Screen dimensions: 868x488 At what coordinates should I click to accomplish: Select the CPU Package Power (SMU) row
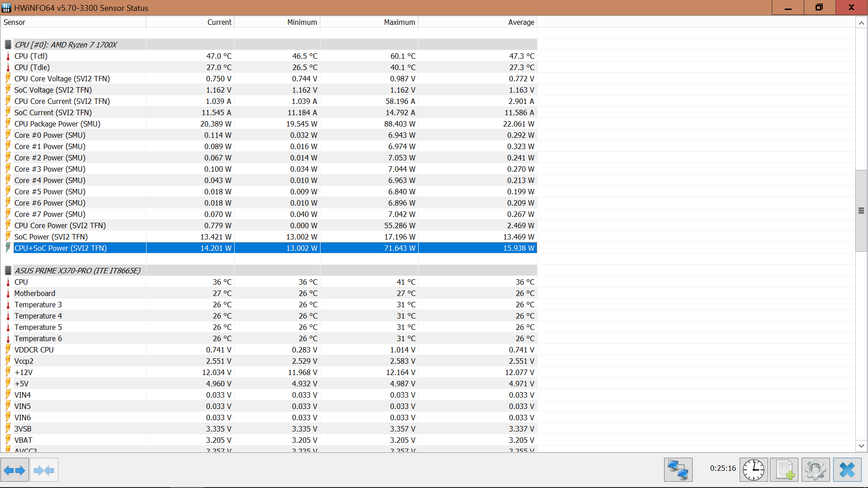point(57,124)
